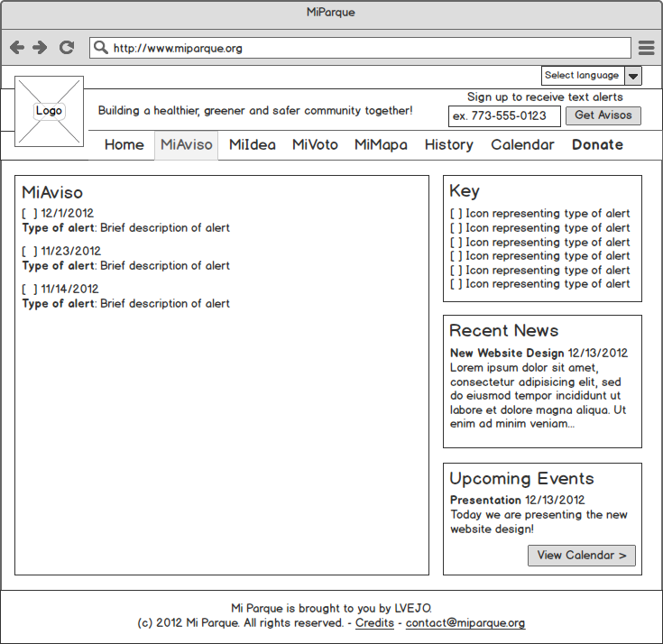The height and width of the screenshot is (644, 663).
Task: Click the Recent News heading
Action: click(504, 331)
